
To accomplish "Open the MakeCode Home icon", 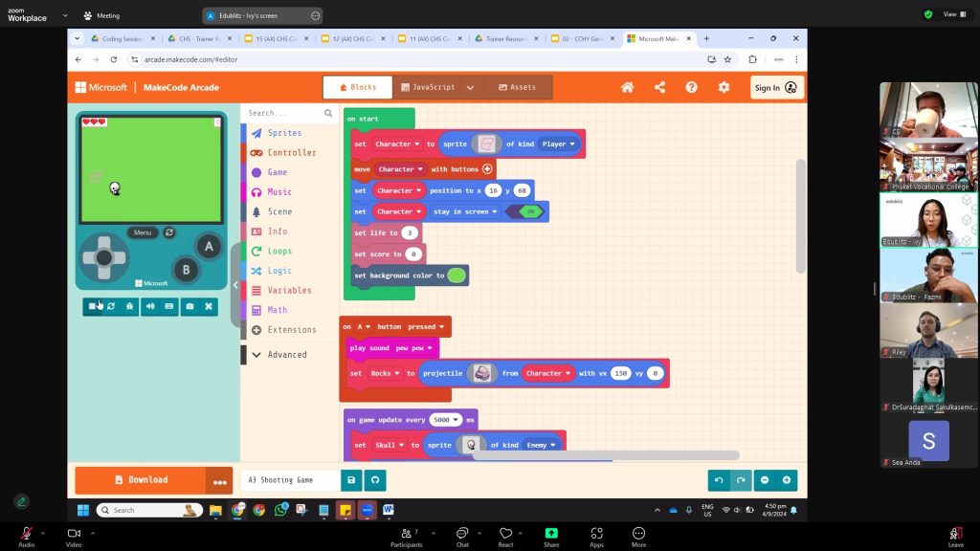I will tap(627, 87).
